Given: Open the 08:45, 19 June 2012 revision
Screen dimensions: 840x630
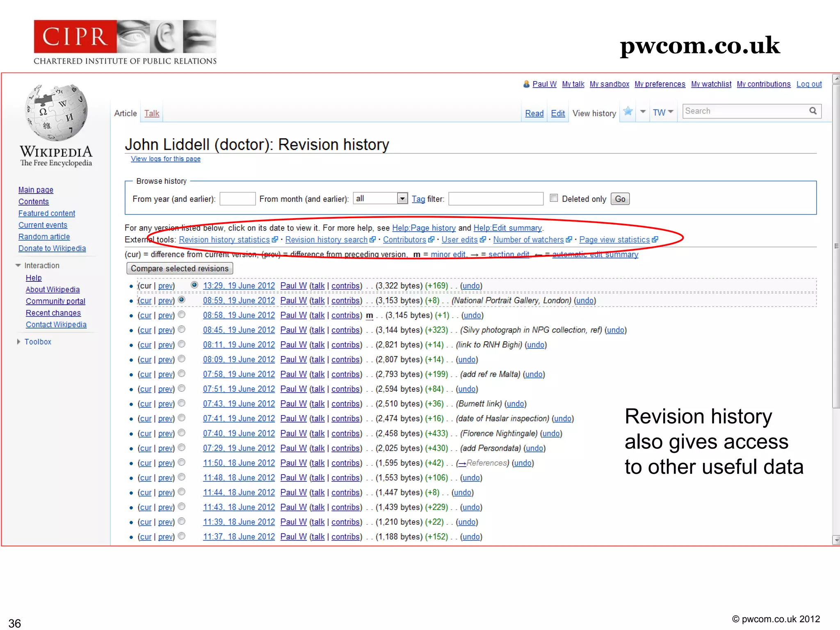Looking at the screenshot, I should (x=239, y=330).
